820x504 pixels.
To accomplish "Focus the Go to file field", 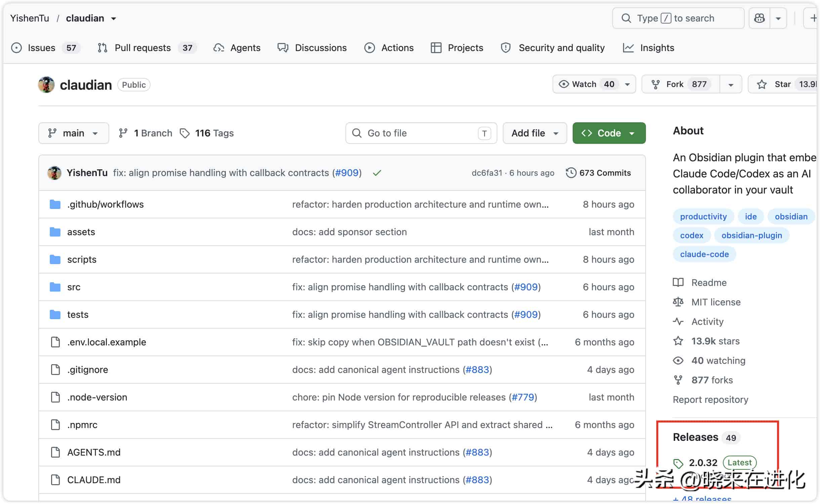I will tap(421, 133).
